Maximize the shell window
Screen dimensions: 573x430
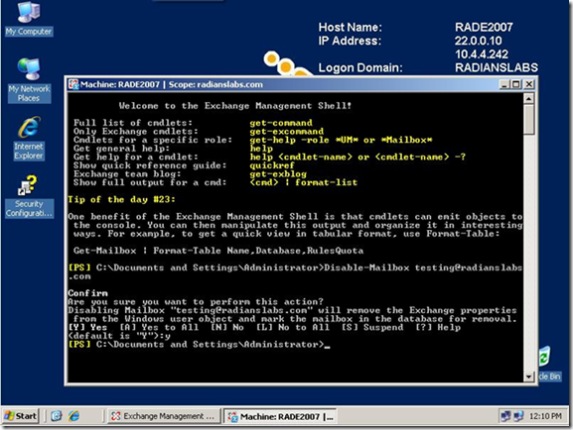(516, 84)
